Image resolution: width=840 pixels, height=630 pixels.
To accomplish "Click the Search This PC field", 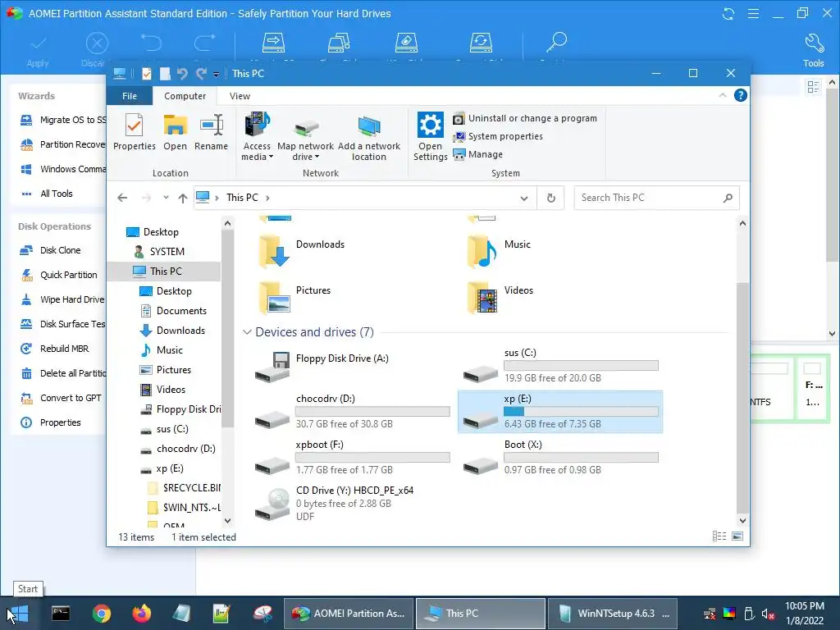I will click(656, 198).
